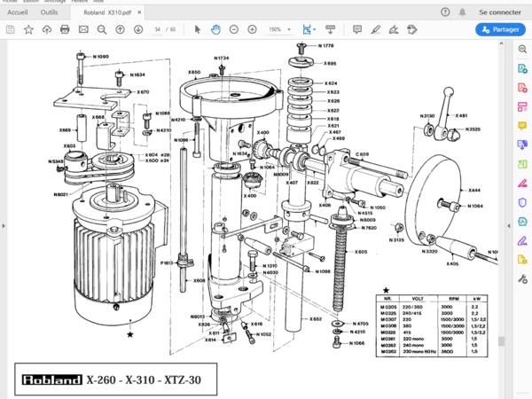Viewport: 532px width, 399px height.
Task: Switch to the Accueil tab
Action: [x=18, y=12]
